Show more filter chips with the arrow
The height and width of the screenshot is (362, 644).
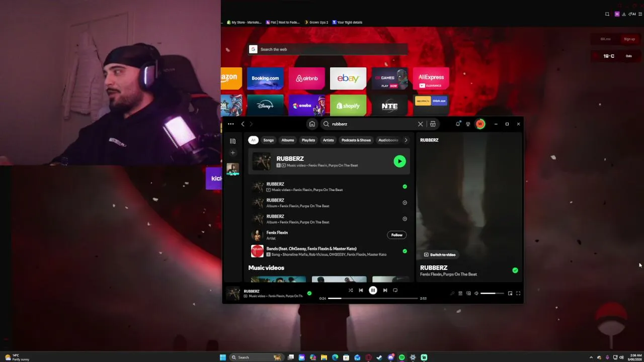point(406,140)
